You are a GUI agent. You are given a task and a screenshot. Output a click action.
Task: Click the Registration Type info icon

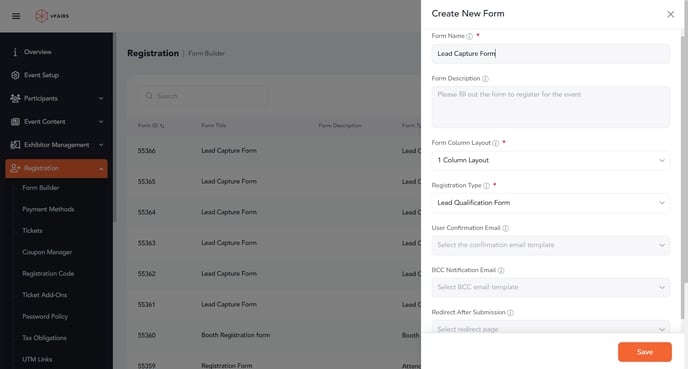coord(486,186)
